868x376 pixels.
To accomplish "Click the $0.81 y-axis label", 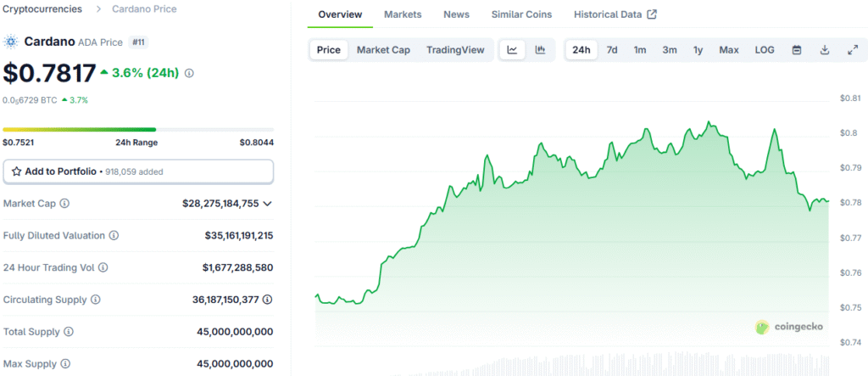I will click(849, 98).
